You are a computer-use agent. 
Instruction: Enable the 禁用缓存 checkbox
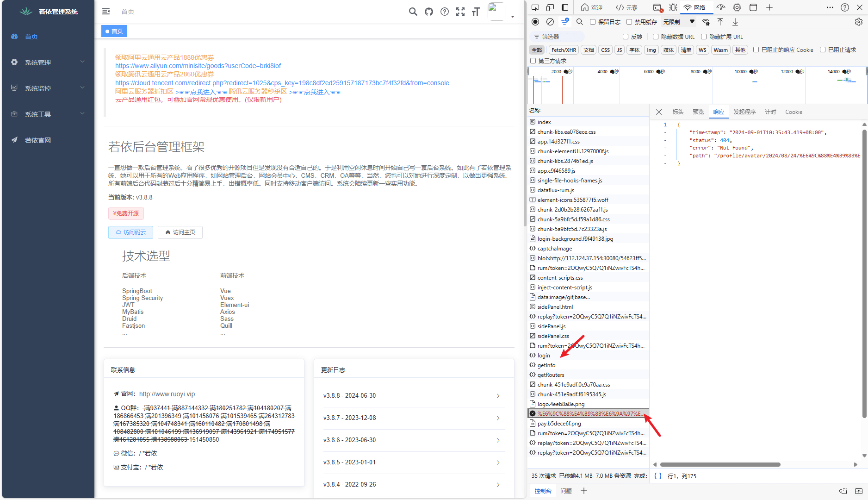tap(629, 22)
